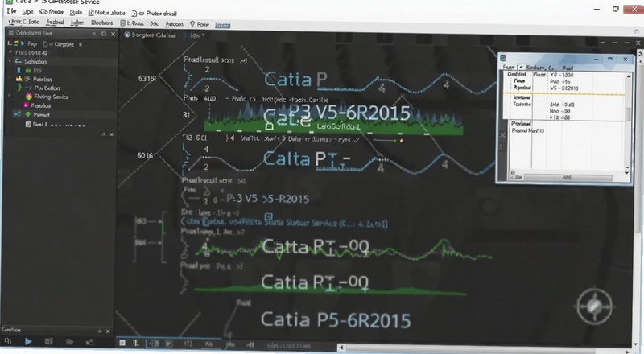This screenshot has width=644, height=354.
Task: Click the down arrow at small window's scrollbar bottom
Action: tap(627, 172)
